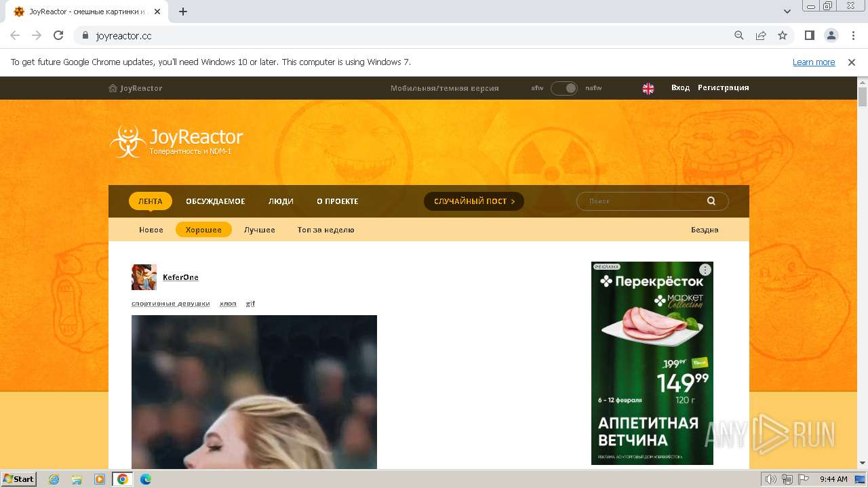Click the Вход login link
This screenshot has height=488, width=868.
click(680, 87)
